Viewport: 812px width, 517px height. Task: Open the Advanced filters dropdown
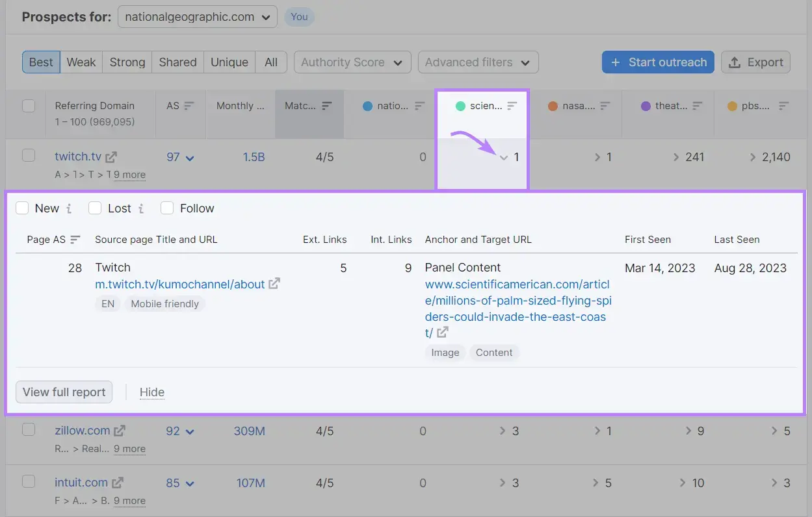478,62
